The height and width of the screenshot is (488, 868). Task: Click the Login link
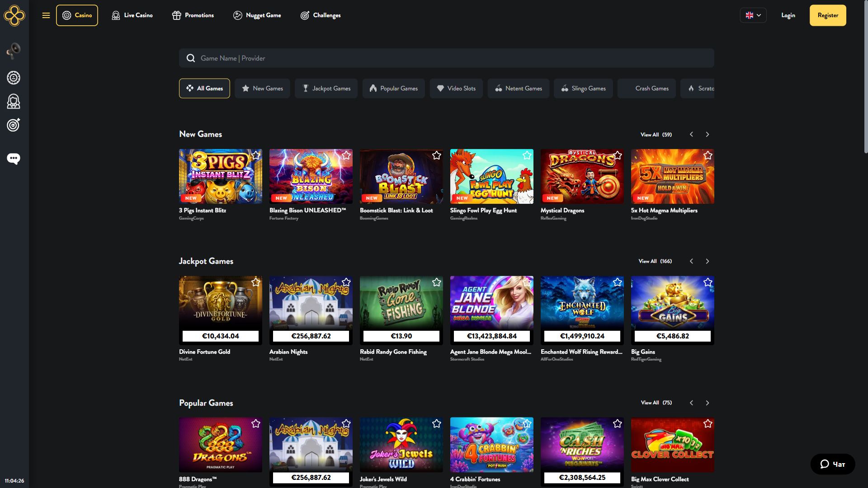(788, 15)
